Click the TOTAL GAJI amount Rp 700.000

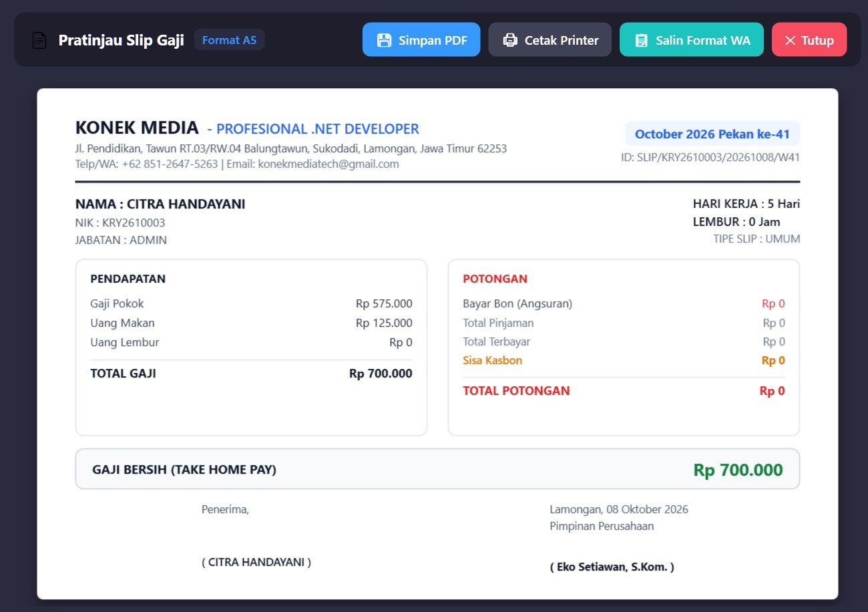click(x=381, y=373)
